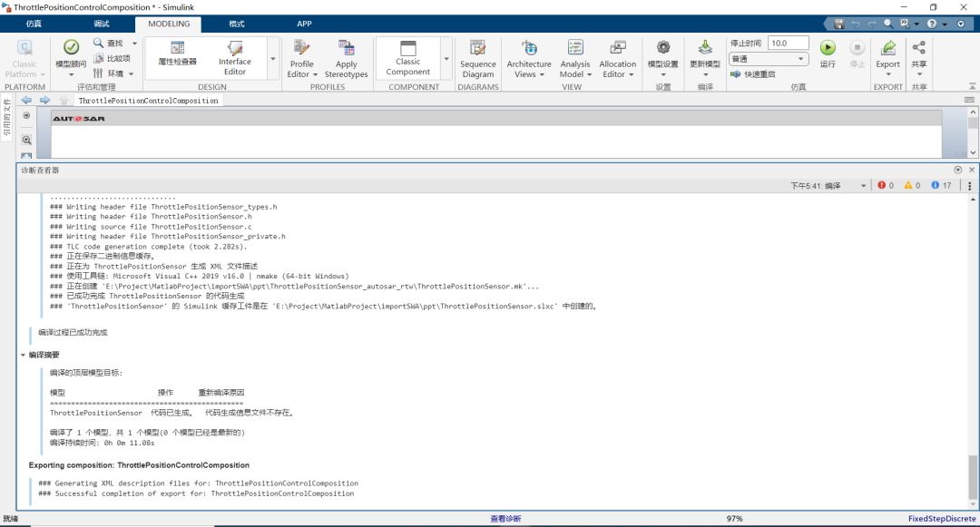The width and height of the screenshot is (980, 527).
Task: Click the 查看诊断 link in status bar
Action: [x=505, y=519]
